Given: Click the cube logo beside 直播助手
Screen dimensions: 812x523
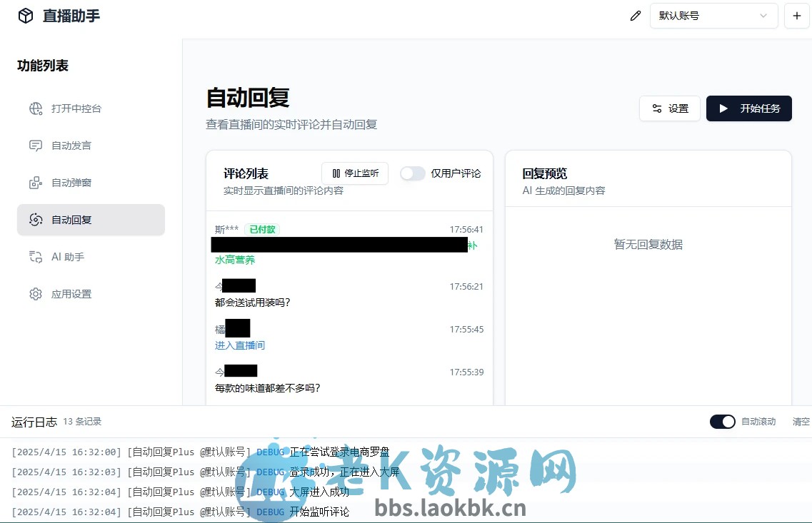Looking at the screenshot, I should [26, 16].
